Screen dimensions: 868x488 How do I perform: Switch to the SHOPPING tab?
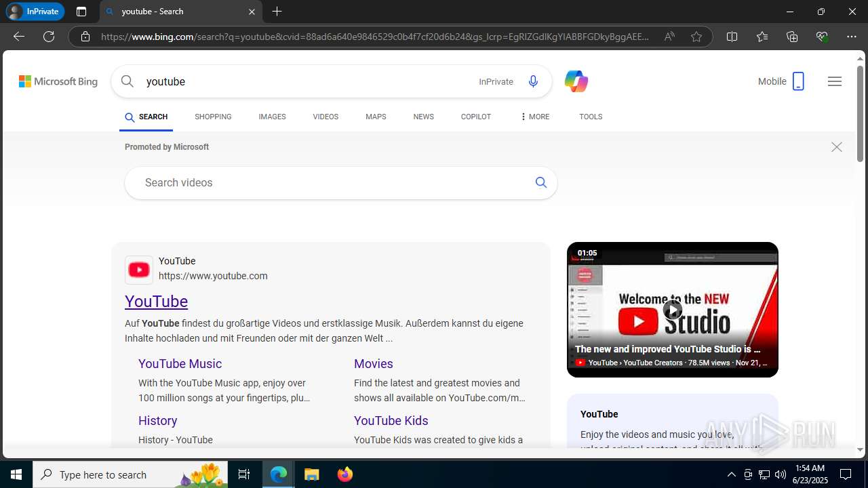(x=213, y=117)
